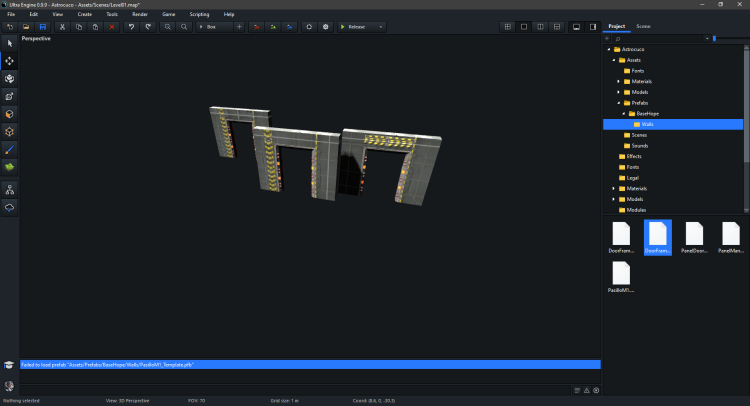750x406 pixels.
Task: Click the red delete icon
Action: (111, 26)
